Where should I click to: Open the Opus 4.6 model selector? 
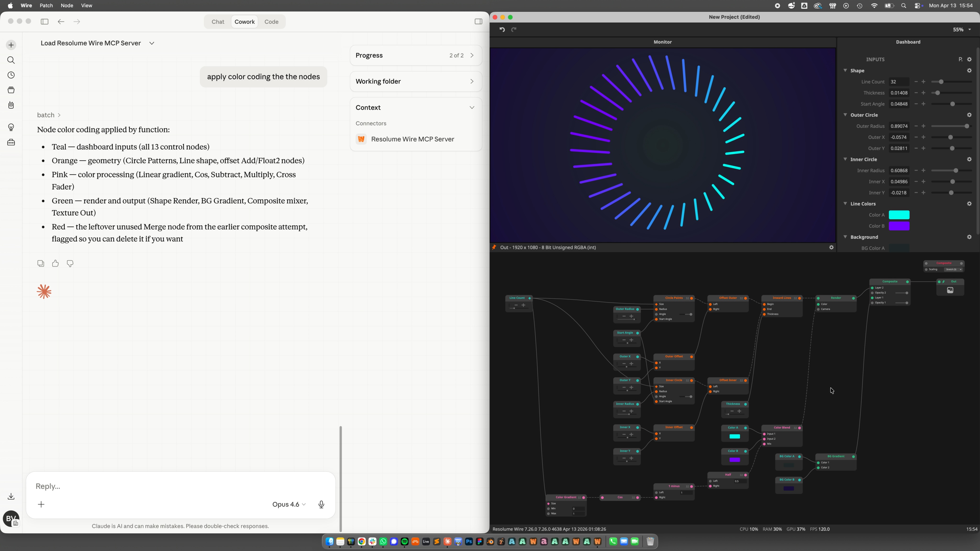coord(289,505)
